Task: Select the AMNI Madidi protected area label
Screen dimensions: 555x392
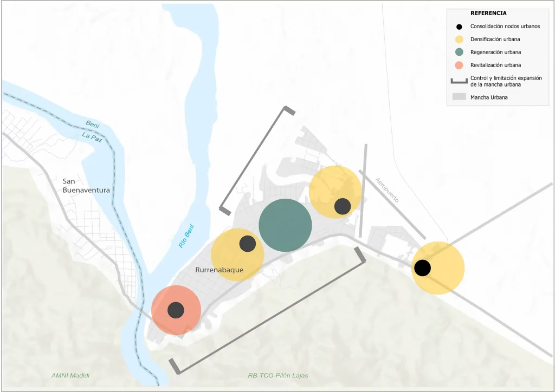Action: pyautogui.click(x=70, y=375)
